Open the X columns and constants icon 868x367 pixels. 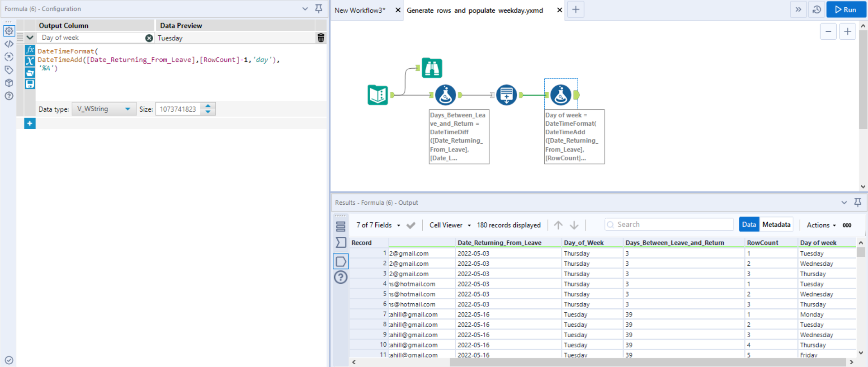(30, 61)
